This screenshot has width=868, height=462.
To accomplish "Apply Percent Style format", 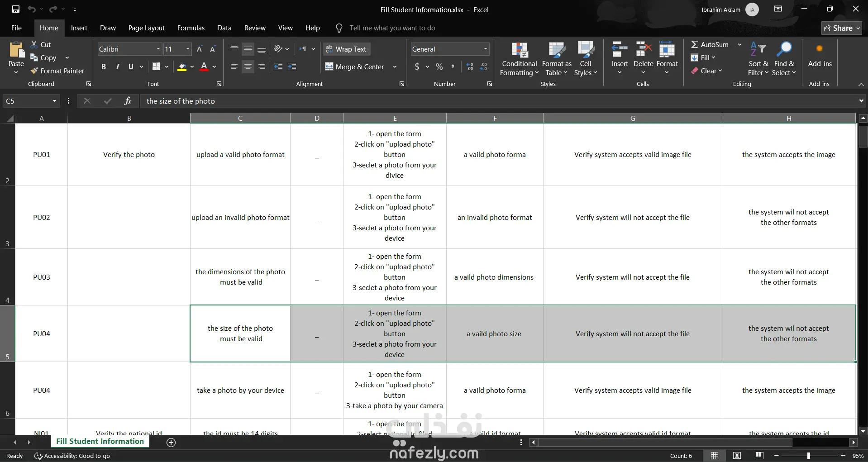I will tap(439, 67).
